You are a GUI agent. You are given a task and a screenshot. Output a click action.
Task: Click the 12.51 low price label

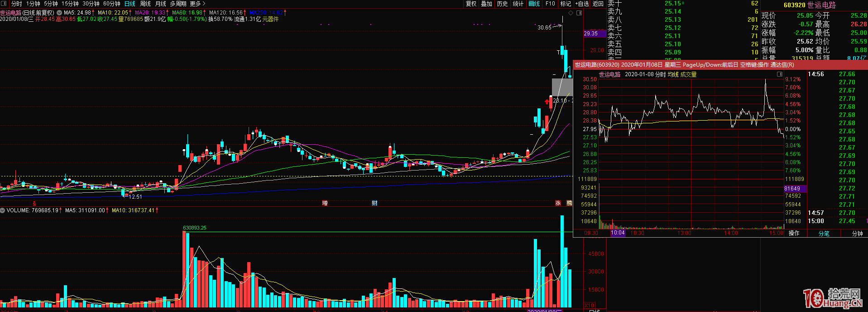click(x=135, y=197)
